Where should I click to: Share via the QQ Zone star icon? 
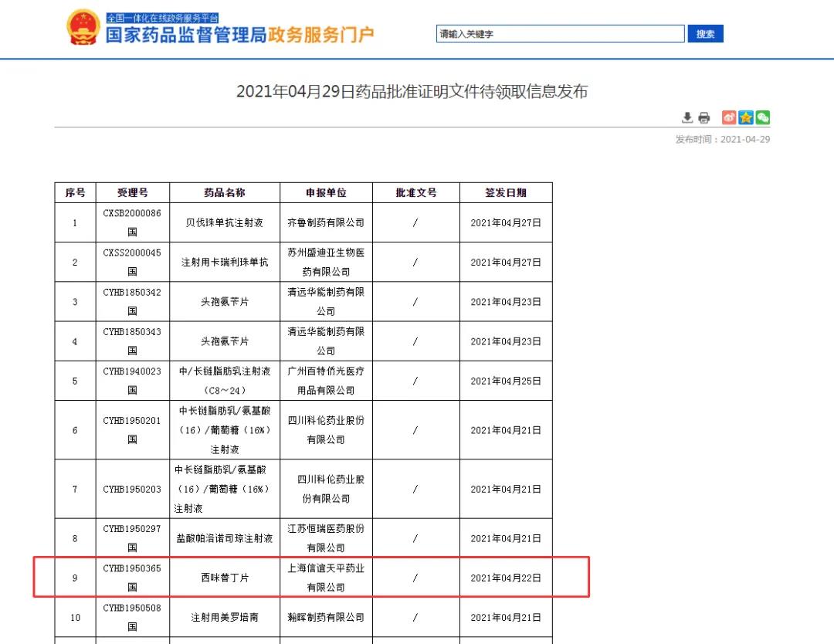tap(746, 118)
